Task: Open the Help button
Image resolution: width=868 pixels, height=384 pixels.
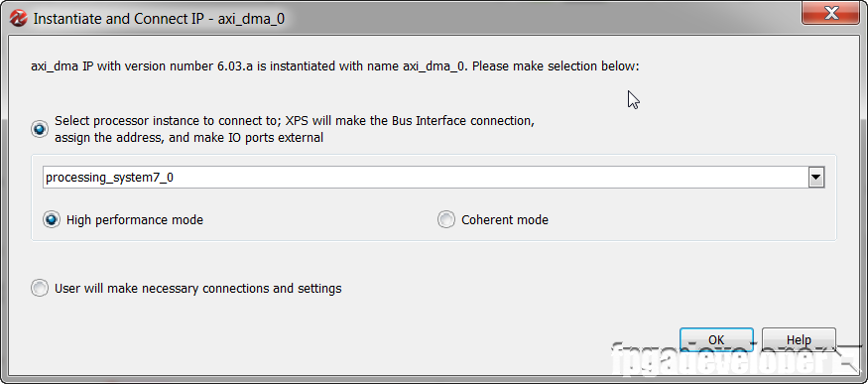Action: point(799,339)
